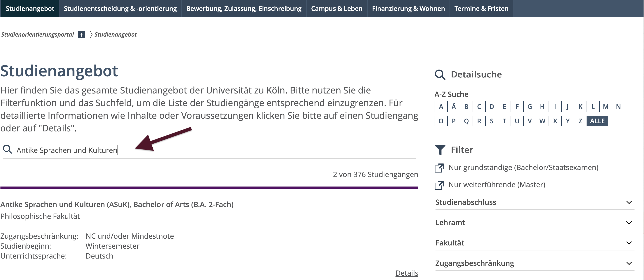Screen dimensions: 644x280
Task: Expand the Lehramt filter section
Action: point(535,222)
